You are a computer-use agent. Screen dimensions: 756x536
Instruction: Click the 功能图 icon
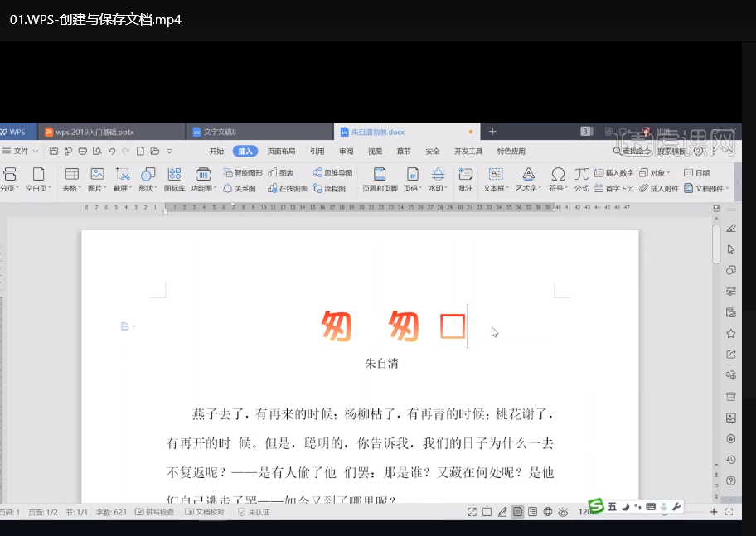pyautogui.click(x=203, y=179)
